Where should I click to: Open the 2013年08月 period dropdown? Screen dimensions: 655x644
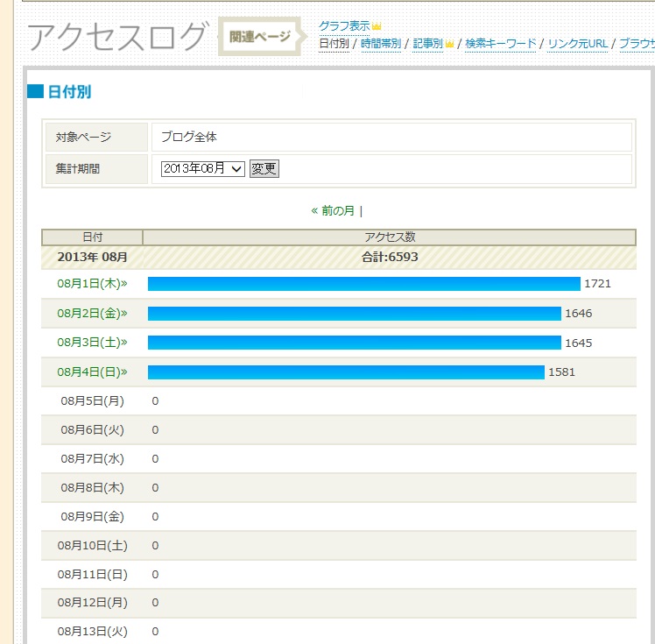click(203, 168)
